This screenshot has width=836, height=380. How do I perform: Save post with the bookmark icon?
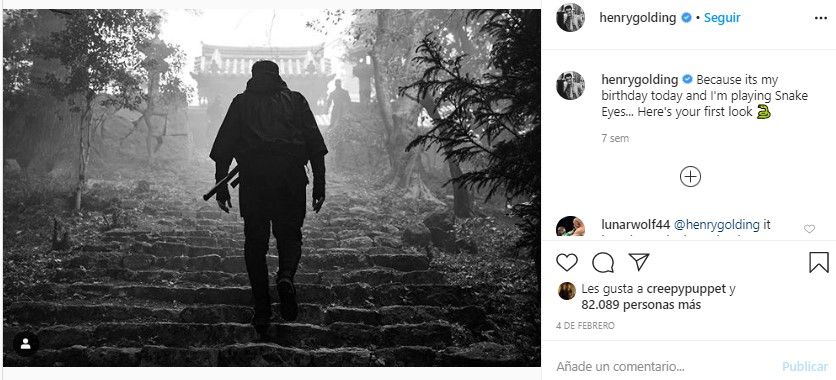click(x=818, y=262)
